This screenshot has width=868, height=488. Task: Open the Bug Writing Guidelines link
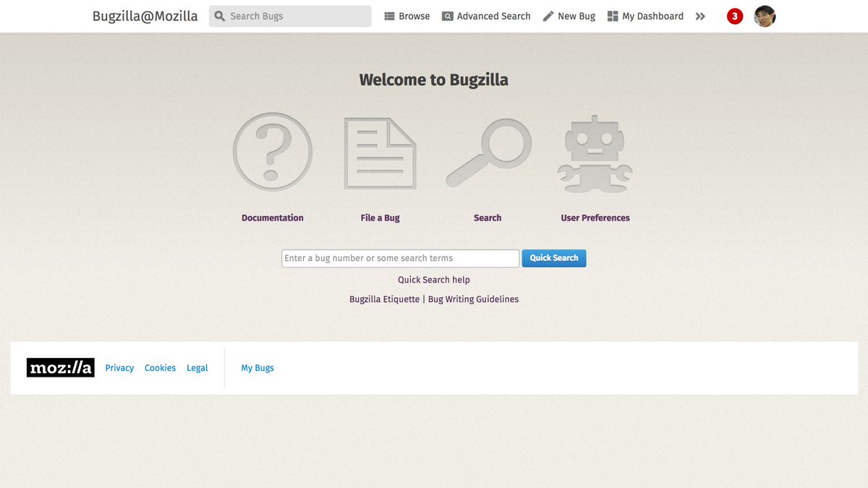473,299
